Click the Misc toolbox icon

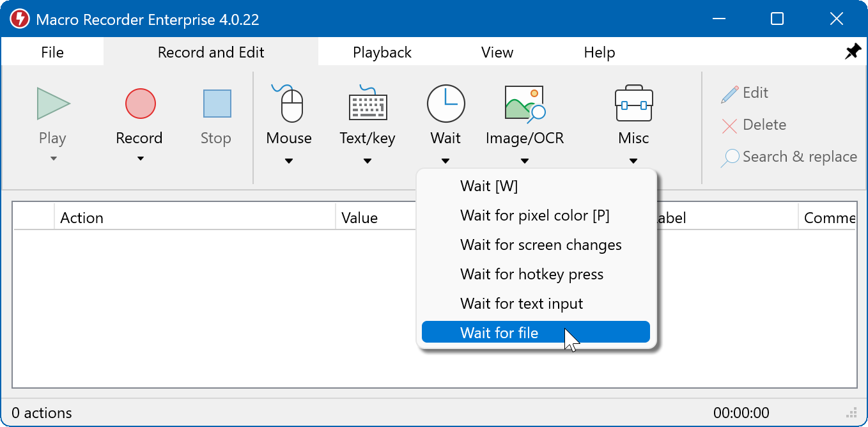coord(633,104)
